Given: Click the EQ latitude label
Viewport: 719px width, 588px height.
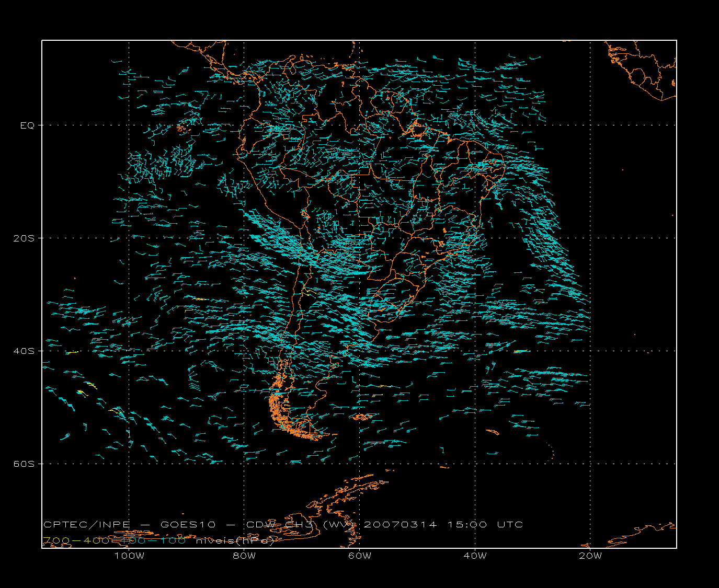Looking at the screenshot, I should coord(27,125).
